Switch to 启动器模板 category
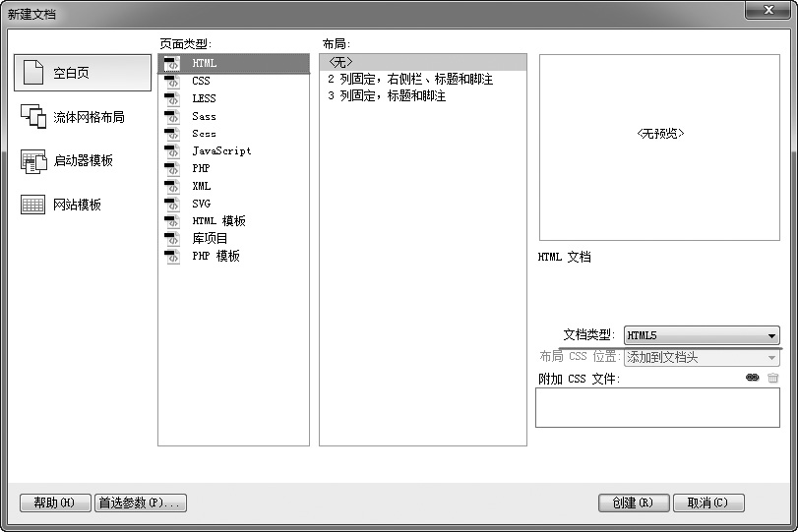Image resolution: width=798 pixels, height=532 pixels. pos(67,160)
